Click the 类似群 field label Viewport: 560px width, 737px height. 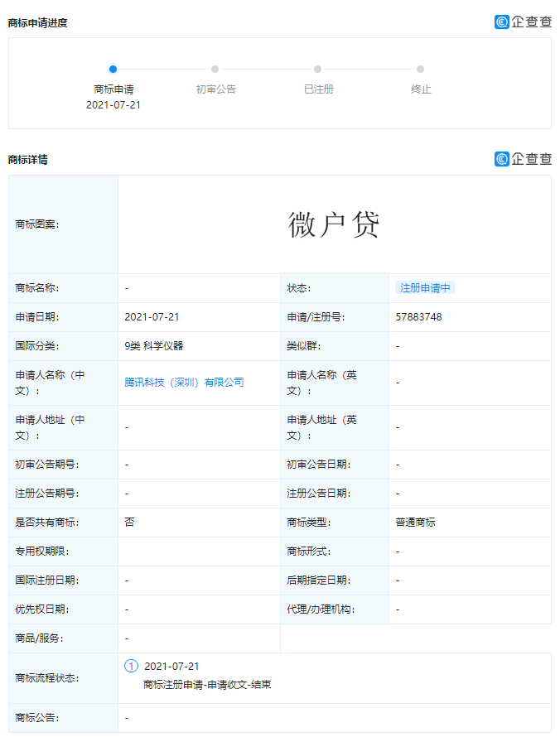tap(304, 346)
